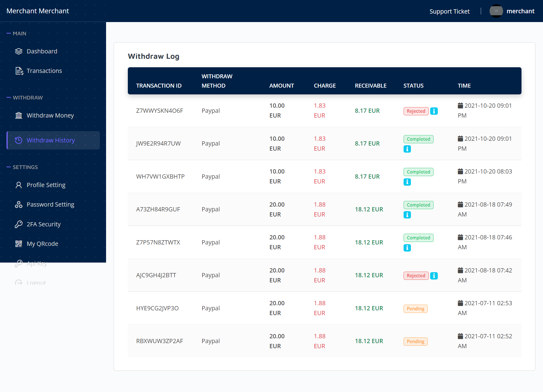Select Withdraw History menu item
The height and width of the screenshot is (392, 543).
click(x=51, y=140)
